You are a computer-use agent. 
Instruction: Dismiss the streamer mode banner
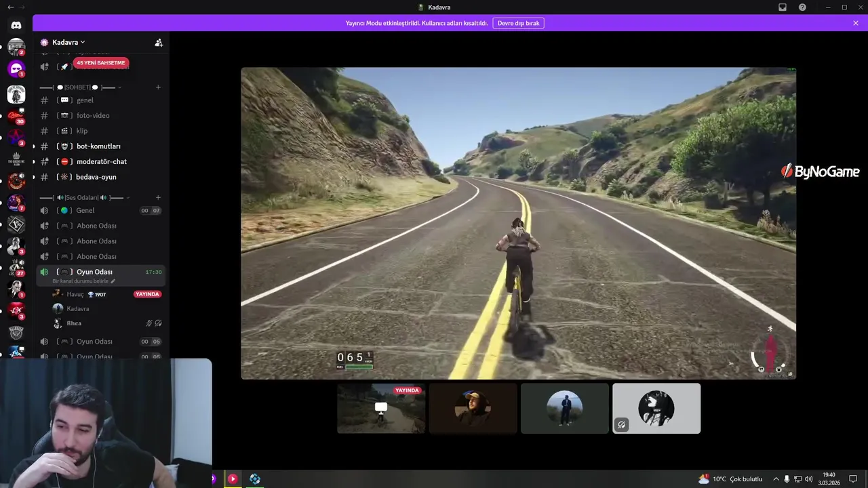pyautogui.click(x=856, y=23)
